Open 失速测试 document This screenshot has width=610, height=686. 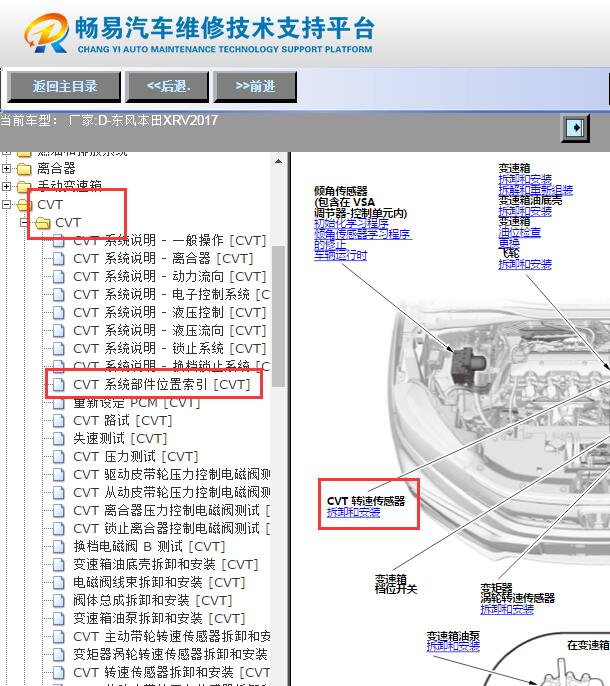click(x=120, y=438)
